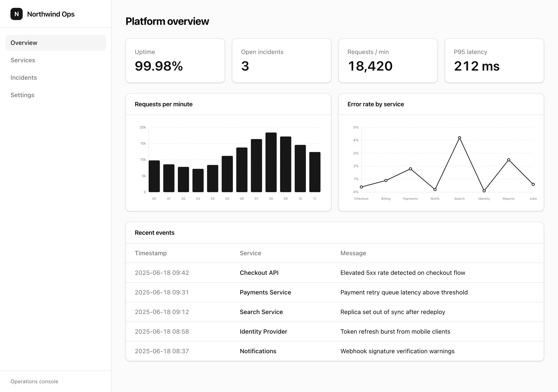
Task: Click the bar for hour 00
Action: coord(154,176)
